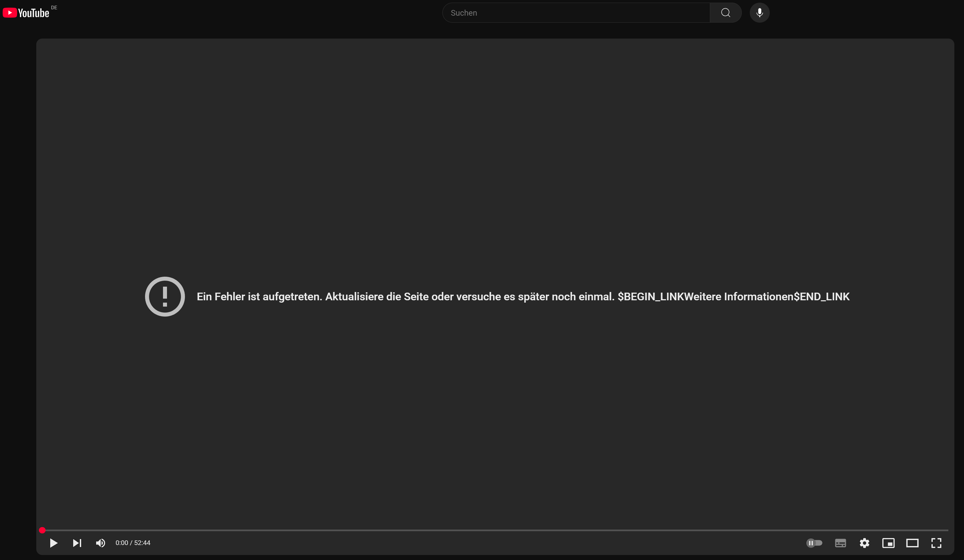Click the YouTube logo to go home

click(26, 13)
